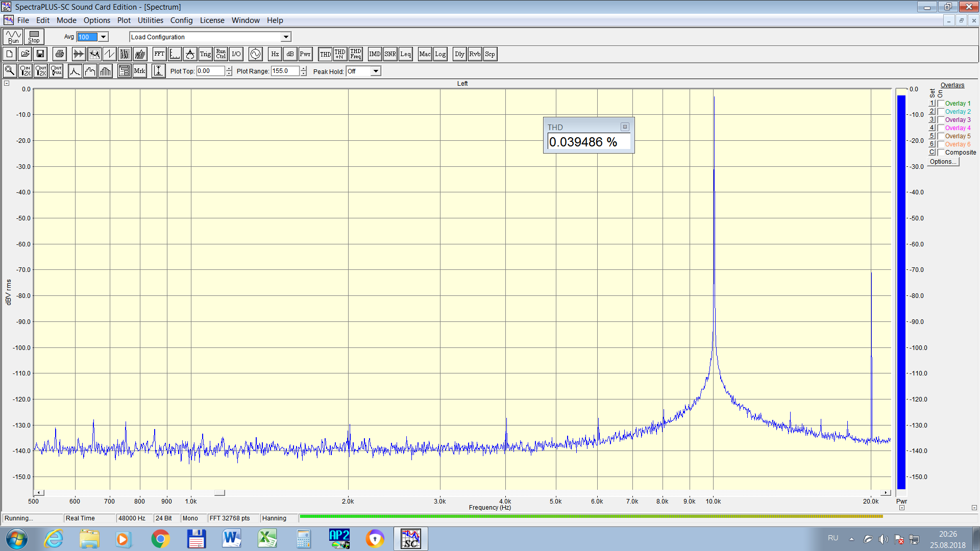Enable Overlay 1 checkbox
Viewport: 980px width, 551px height.
pos(941,104)
